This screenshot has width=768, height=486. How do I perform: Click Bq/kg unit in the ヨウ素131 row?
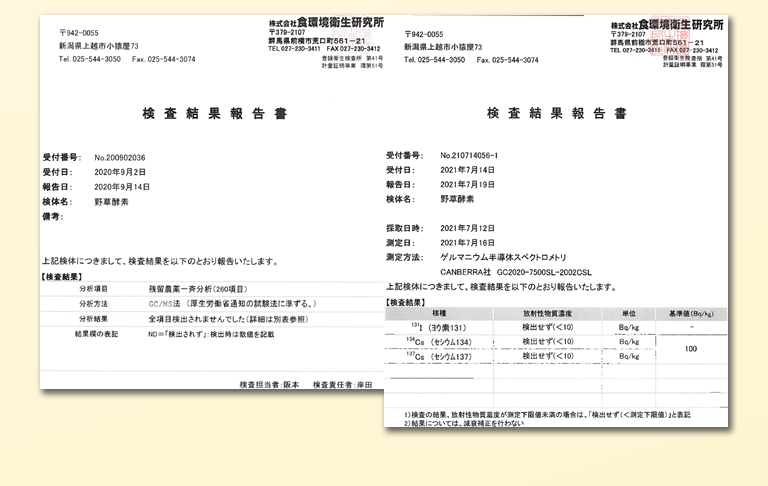click(x=629, y=328)
